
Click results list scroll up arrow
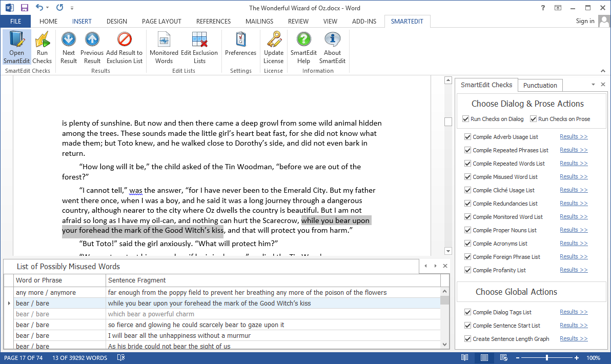tap(444, 291)
